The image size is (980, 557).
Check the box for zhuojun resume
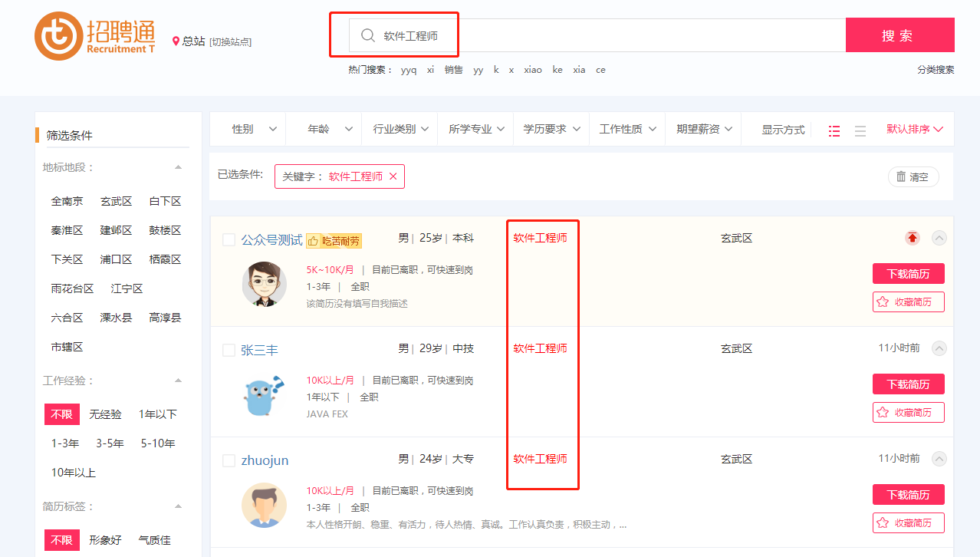point(229,461)
